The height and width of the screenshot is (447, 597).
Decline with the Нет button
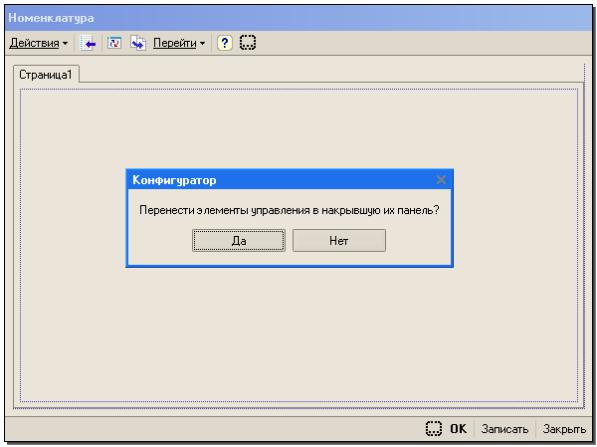point(339,241)
